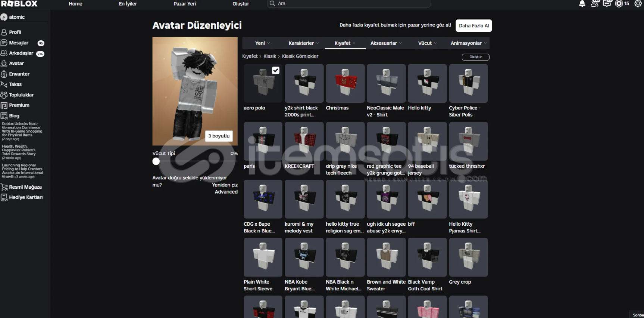The width and height of the screenshot is (644, 318).
Task: Select the Cyber Police shirt thumbnail
Action: tap(468, 83)
